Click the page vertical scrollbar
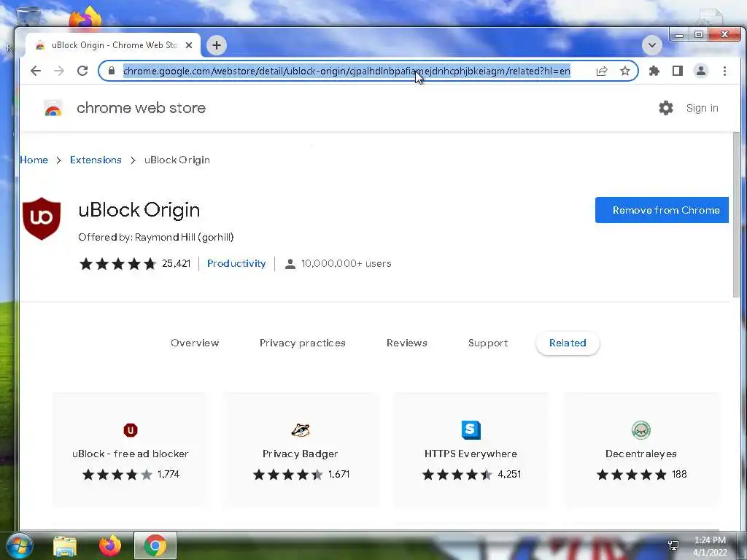Image resolution: width=747 pixels, height=560 pixels. (x=736, y=214)
